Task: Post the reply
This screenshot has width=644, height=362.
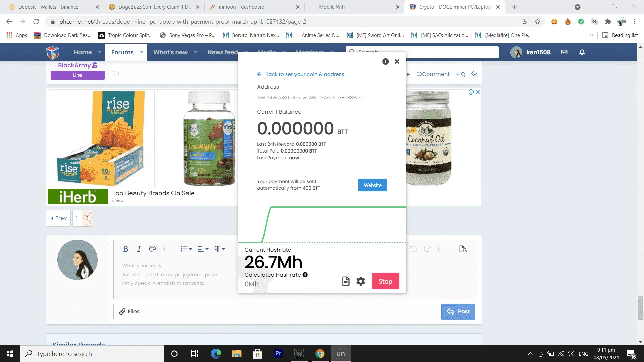Action: point(458,312)
